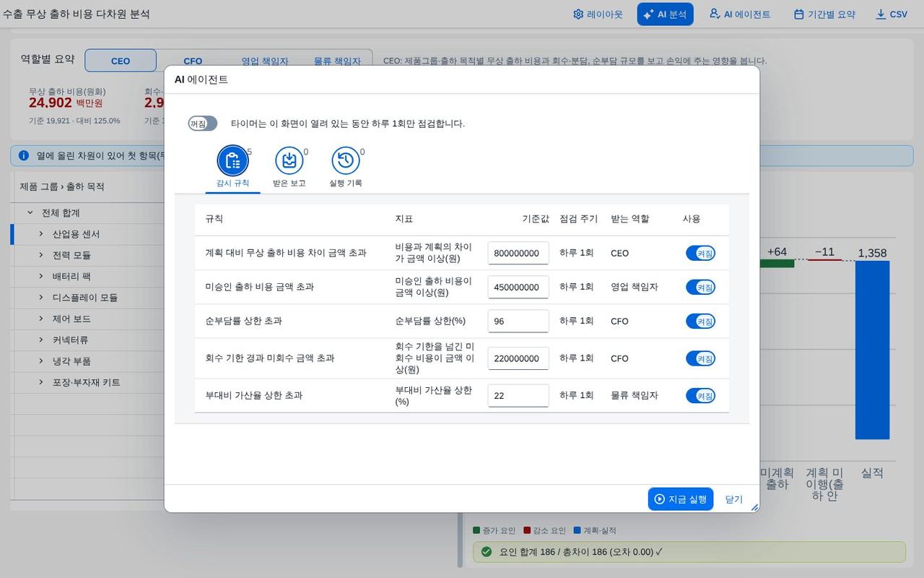Download data with the CSV button

(x=892, y=14)
